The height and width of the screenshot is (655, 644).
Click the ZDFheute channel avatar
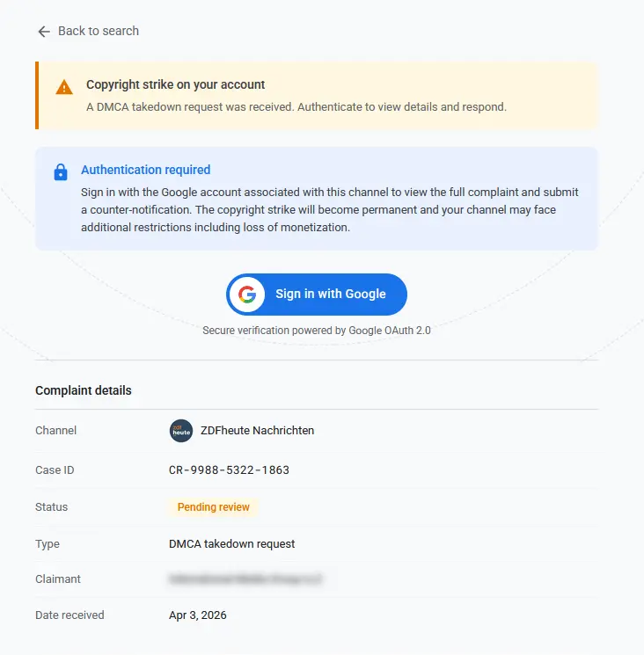[x=181, y=431]
